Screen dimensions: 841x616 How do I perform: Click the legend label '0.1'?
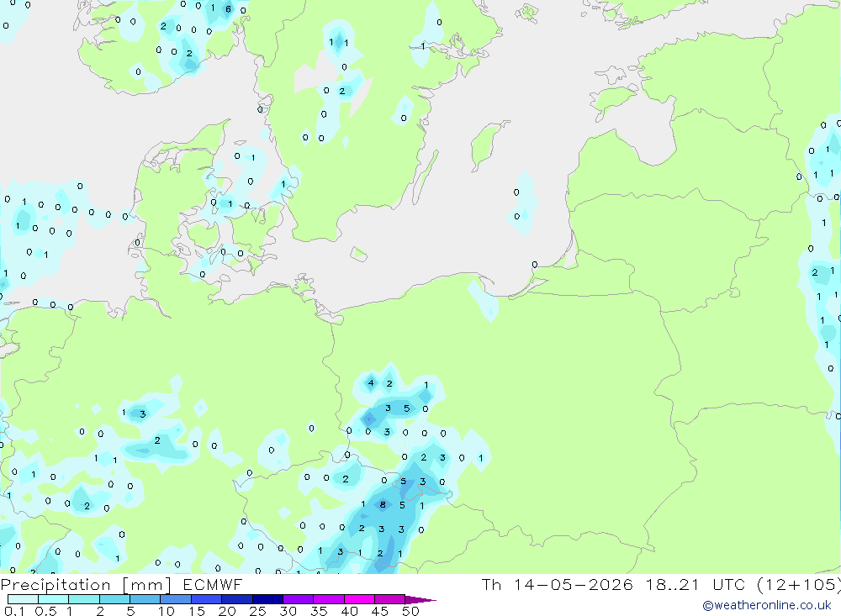[x=14, y=611]
